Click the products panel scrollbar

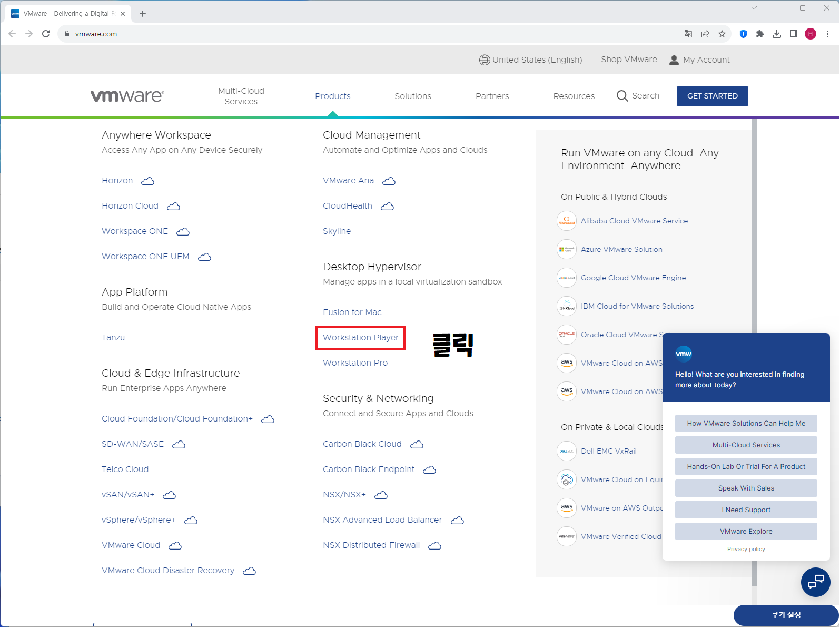754,352
